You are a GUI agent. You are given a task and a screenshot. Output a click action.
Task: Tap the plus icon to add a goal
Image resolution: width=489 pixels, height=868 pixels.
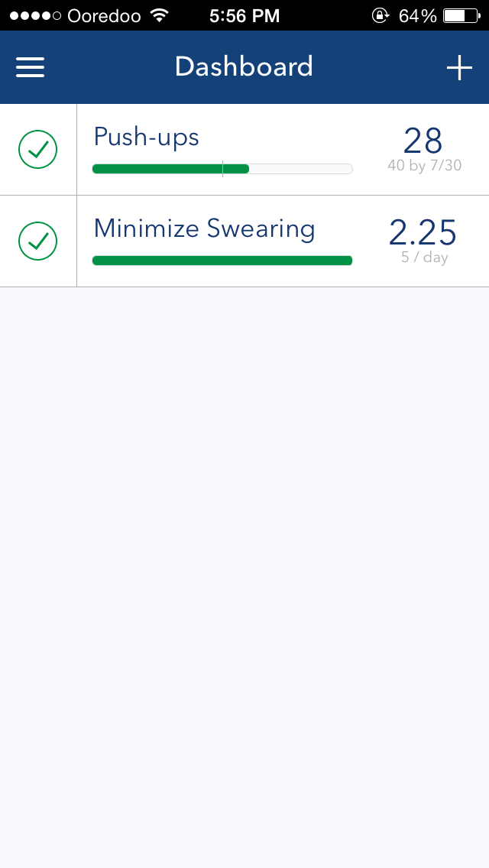(x=459, y=67)
